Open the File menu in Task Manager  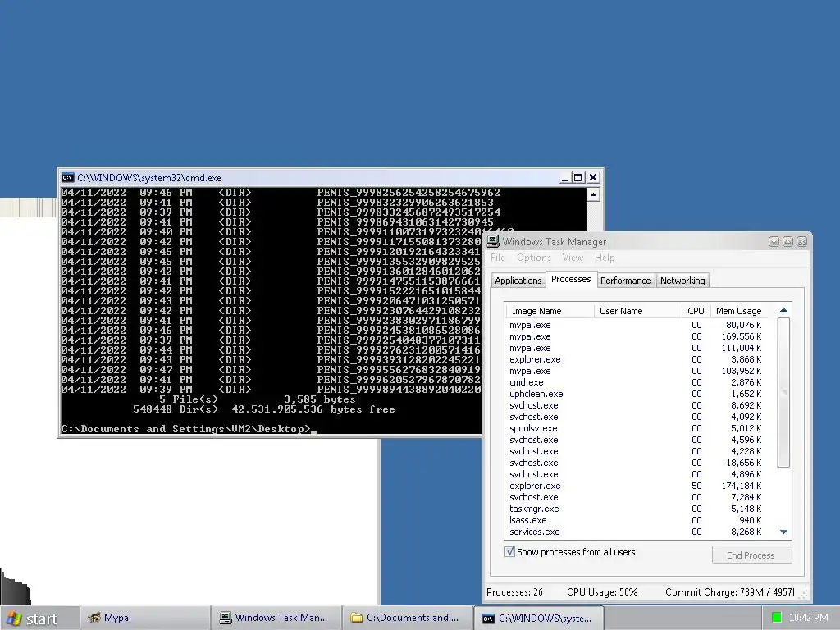click(x=498, y=258)
